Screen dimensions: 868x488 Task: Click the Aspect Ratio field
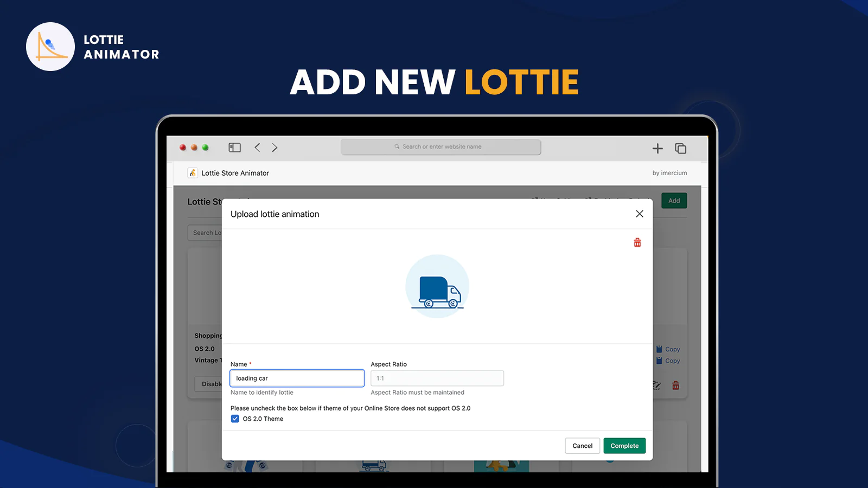pos(437,378)
